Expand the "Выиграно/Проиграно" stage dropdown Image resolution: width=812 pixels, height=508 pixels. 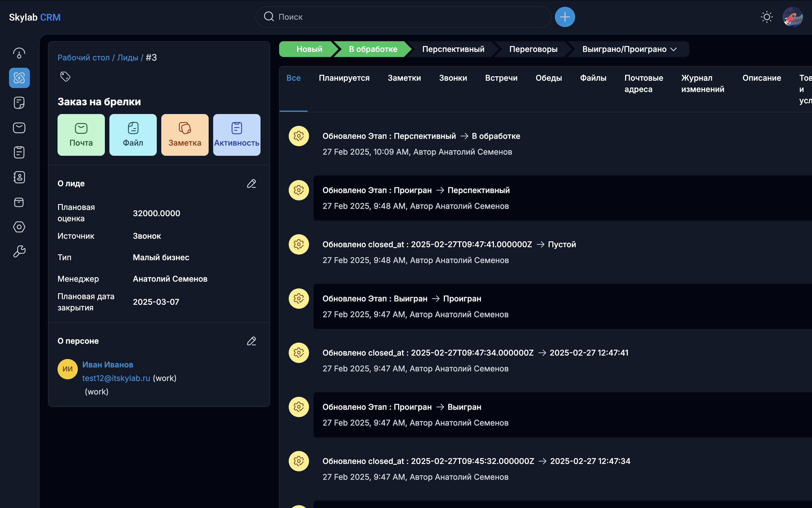pyautogui.click(x=629, y=49)
